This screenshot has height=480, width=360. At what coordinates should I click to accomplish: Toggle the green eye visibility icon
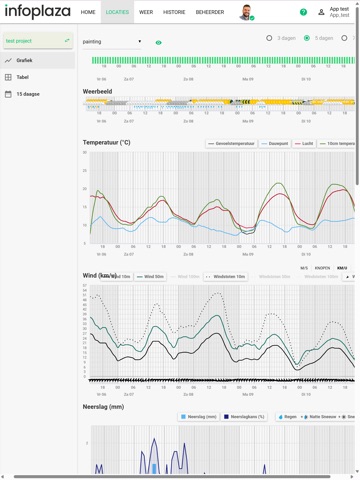click(x=159, y=42)
